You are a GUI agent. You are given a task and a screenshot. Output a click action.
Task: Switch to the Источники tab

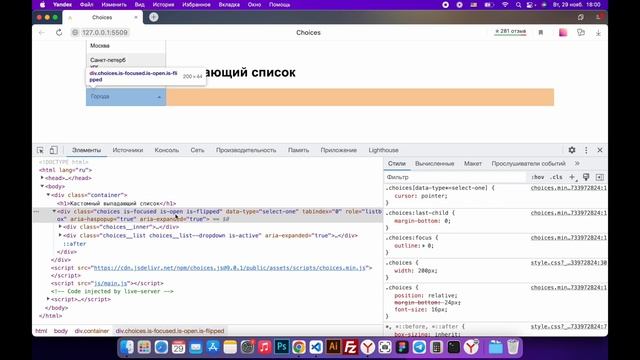pos(128,150)
